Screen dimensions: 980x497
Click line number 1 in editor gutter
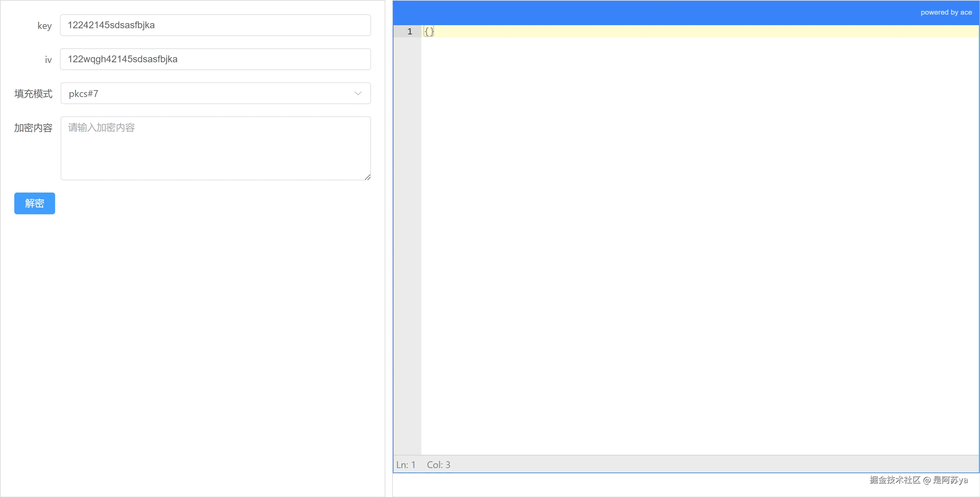[409, 32]
